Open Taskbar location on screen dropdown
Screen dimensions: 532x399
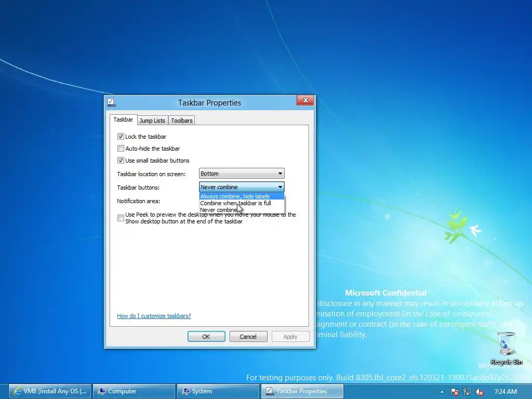(x=242, y=174)
